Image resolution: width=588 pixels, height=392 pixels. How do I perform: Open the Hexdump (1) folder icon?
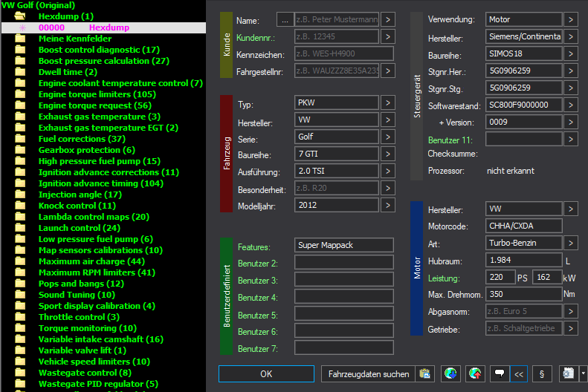coord(20,16)
